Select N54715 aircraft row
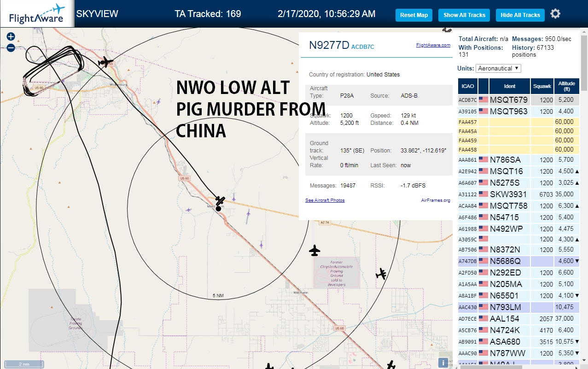Image resolution: width=588 pixels, height=369 pixels. (x=519, y=217)
